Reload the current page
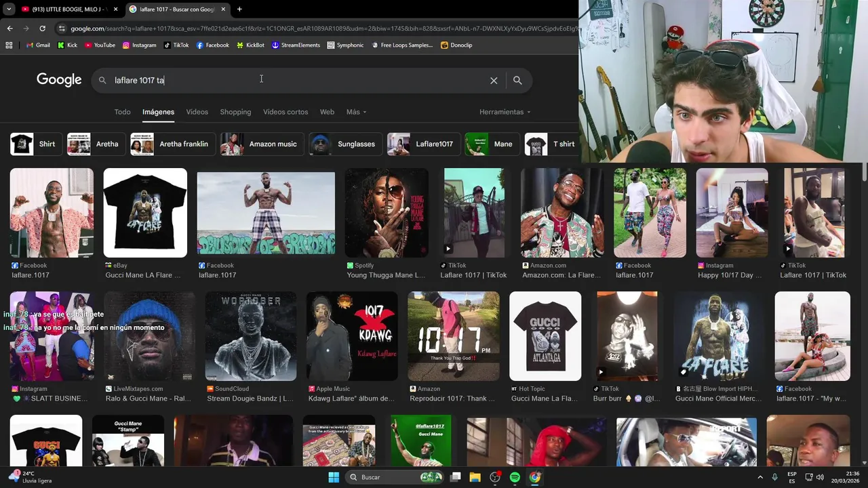Viewport: 868px width, 488px height. click(42, 28)
